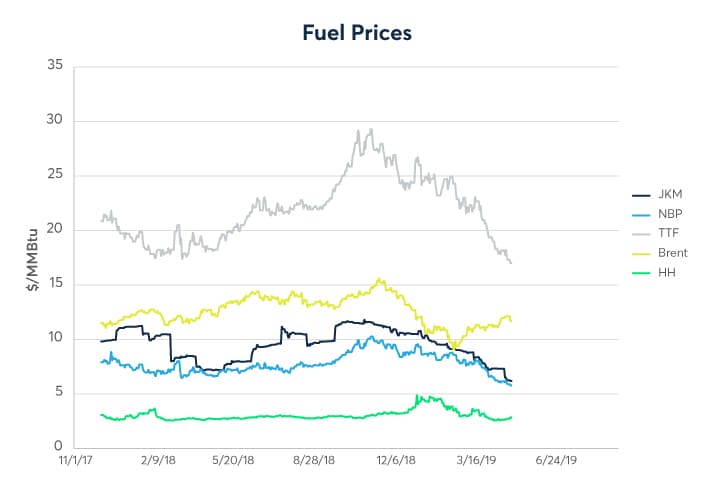This screenshot has height=500, width=720.
Task: Toggle the JKM series label in legend
Action: pos(670,195)
